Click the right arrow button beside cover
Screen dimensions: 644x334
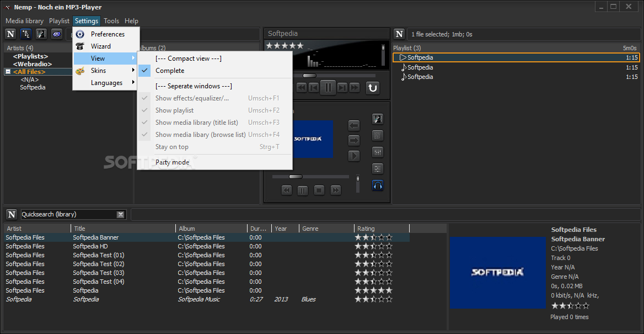[353, 141]
